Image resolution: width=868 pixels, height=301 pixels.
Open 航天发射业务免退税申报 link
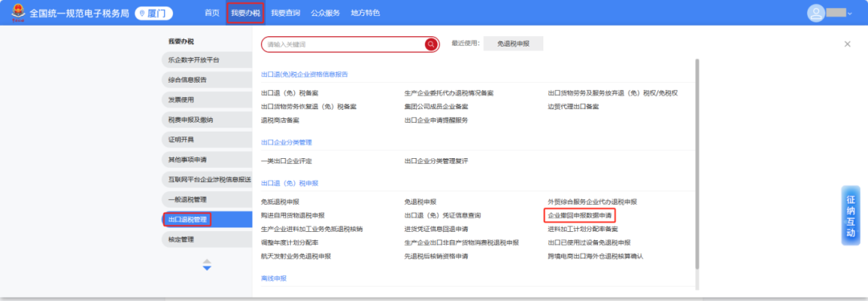(296, 256)
